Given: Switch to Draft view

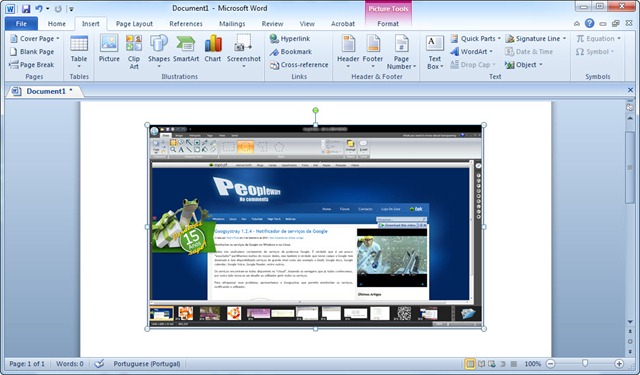Looking at the screenshot, I should coord(514,364).
